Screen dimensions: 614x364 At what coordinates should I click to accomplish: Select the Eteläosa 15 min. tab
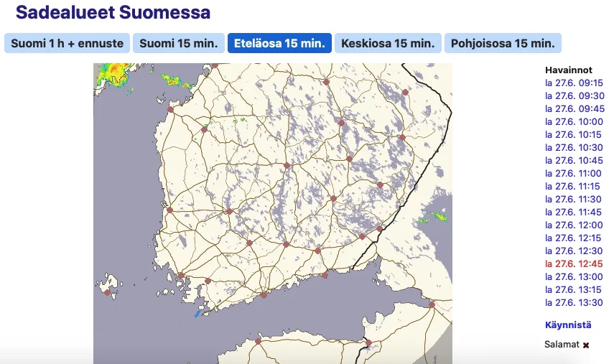[279, 43]
